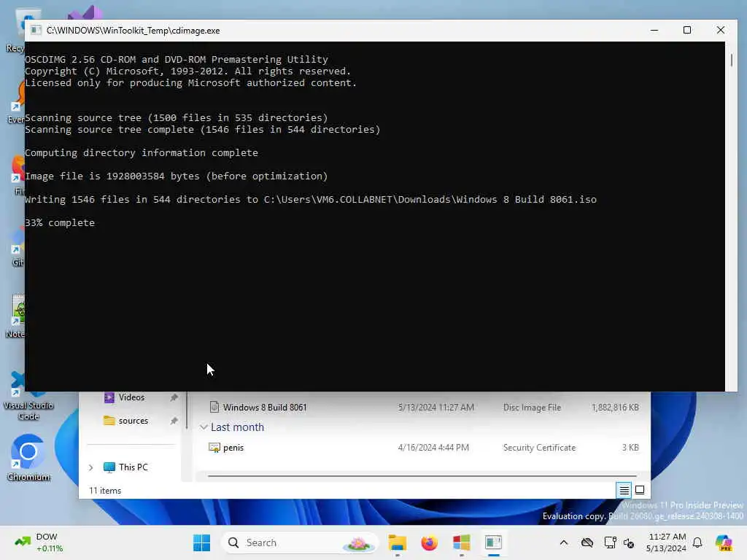The image size is (747, 560).
Task: Expand the This PC tree node
Action: (91, 467)
